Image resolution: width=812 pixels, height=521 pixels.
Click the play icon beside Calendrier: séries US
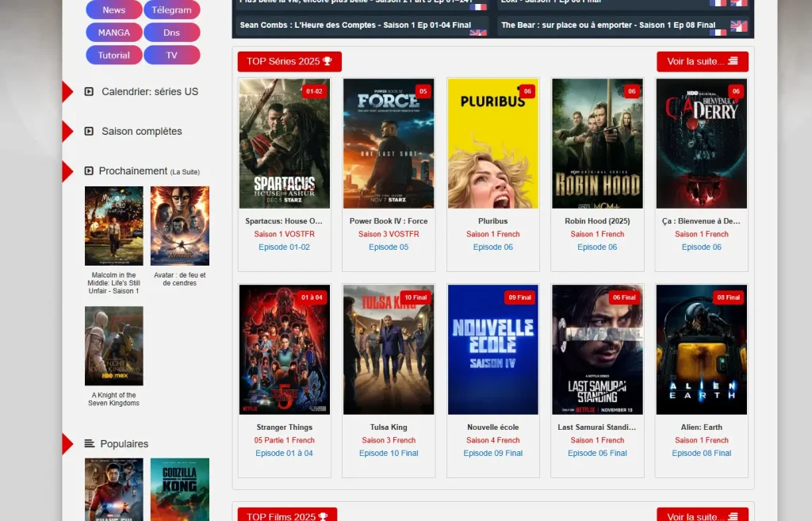[x=89, y=92]
